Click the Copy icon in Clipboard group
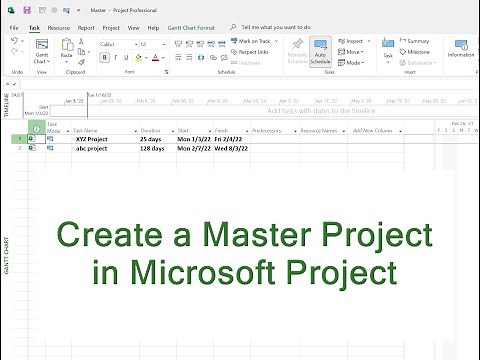 [81, 52]
